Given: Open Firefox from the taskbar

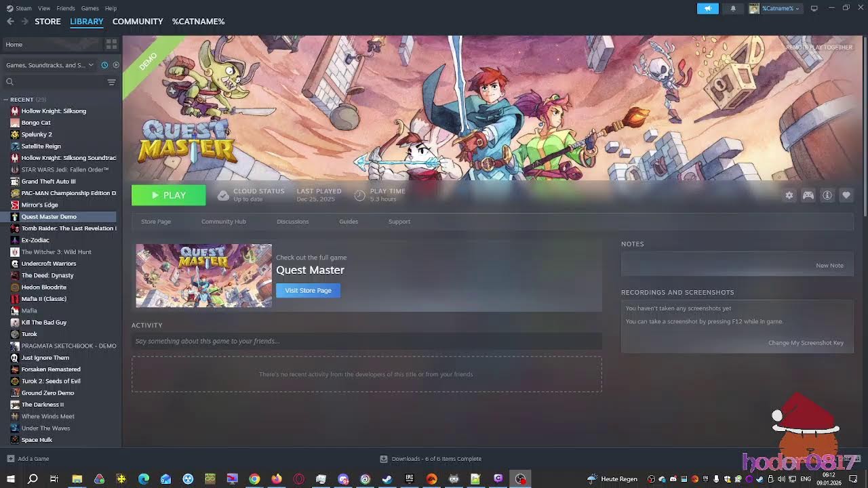Looking at the screenshot, I should click(x=277, y=479).
